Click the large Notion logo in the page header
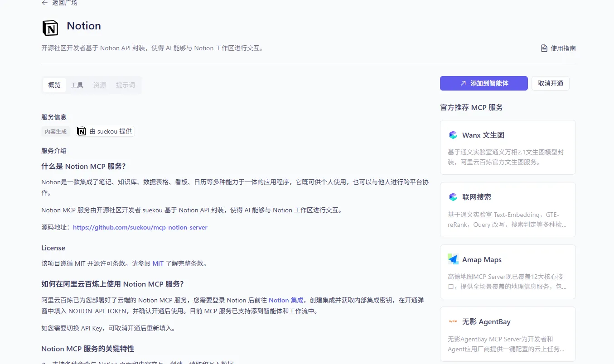The width and height of the screenshot is (614, 364). pos(50,28)
